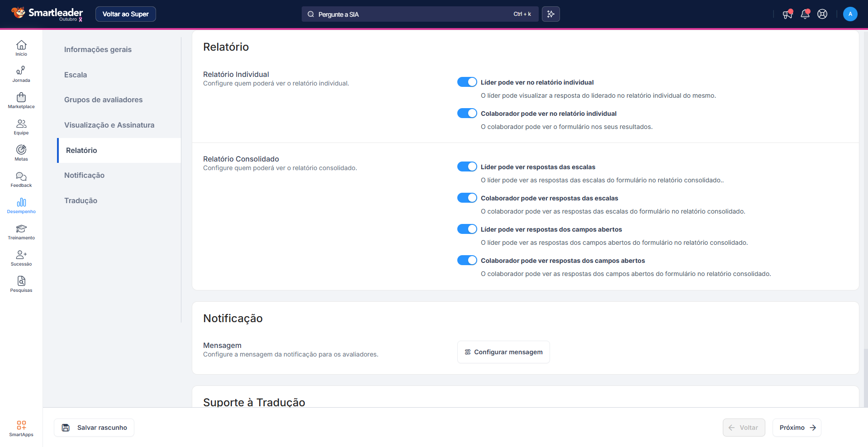The height and width of the screenshot is (447, 868).
Task: Disable Líder pode ver no relatório individual
Action: pos(467,82)
